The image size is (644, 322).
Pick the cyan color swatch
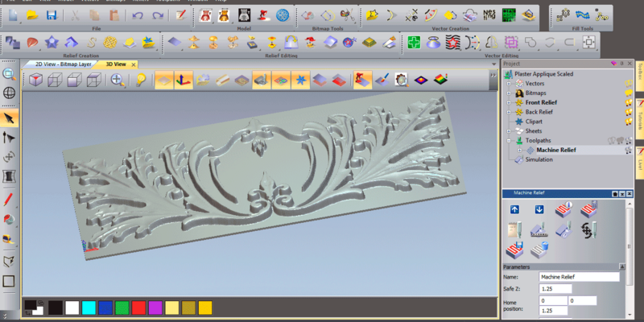coord(89,308)
